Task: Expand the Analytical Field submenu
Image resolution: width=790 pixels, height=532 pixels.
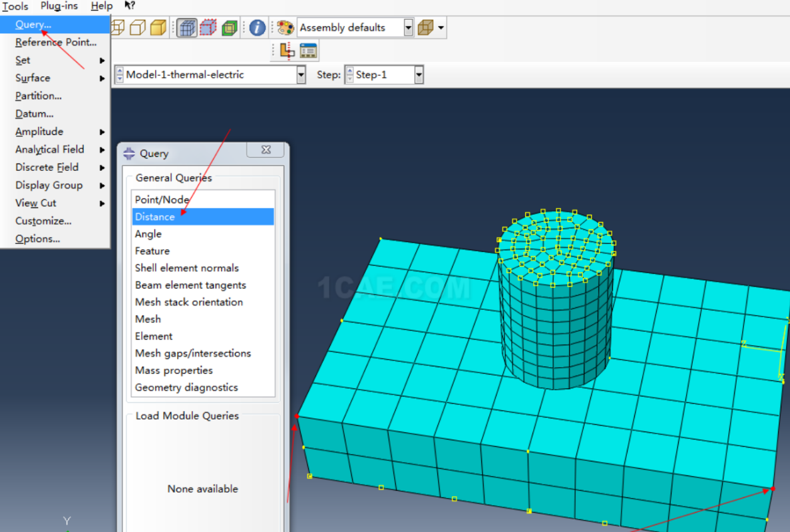Action: click(55, 150)
